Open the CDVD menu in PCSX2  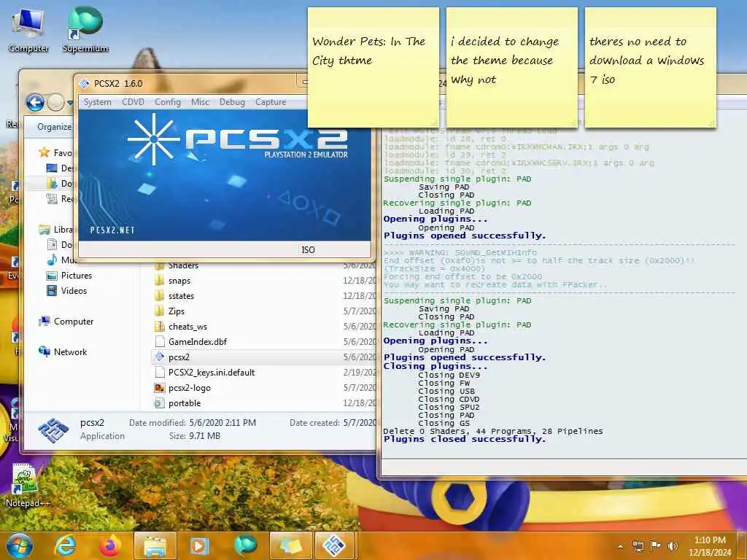133,102
